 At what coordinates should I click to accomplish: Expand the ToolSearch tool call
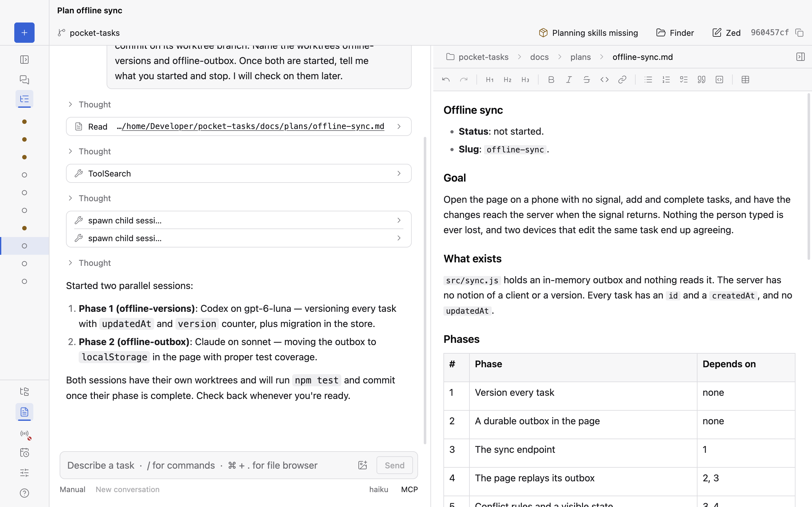pyautogui.click(x=239, y=173)
